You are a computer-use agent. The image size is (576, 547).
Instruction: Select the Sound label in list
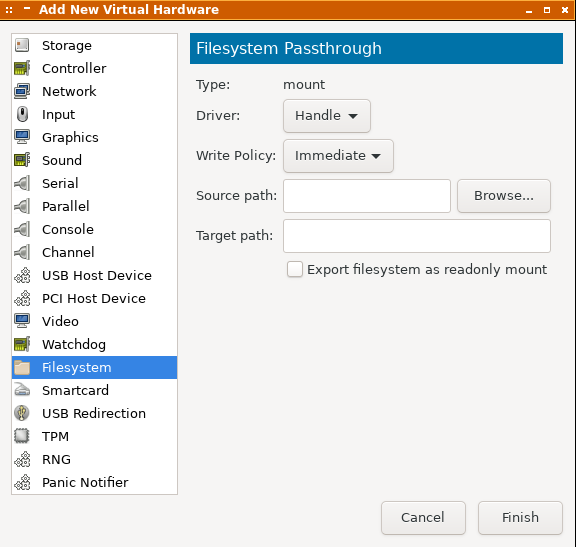62,160
